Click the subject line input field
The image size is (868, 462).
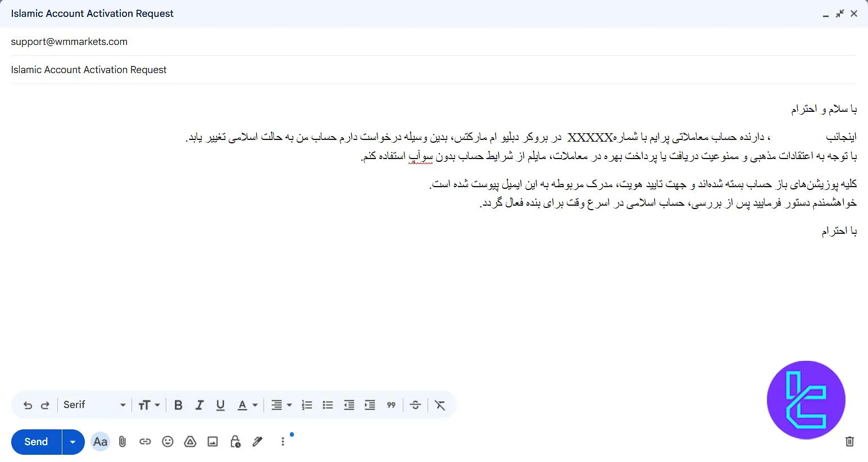point(225,69)
